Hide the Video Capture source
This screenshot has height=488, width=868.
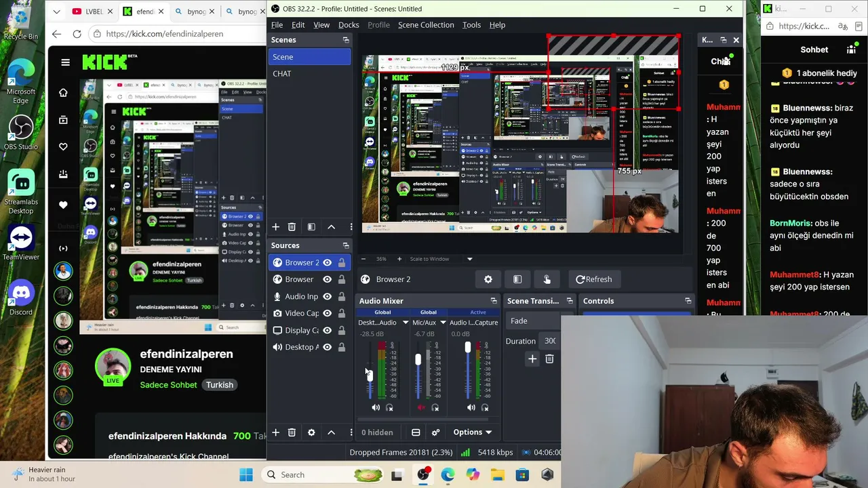tap(327, 313)
